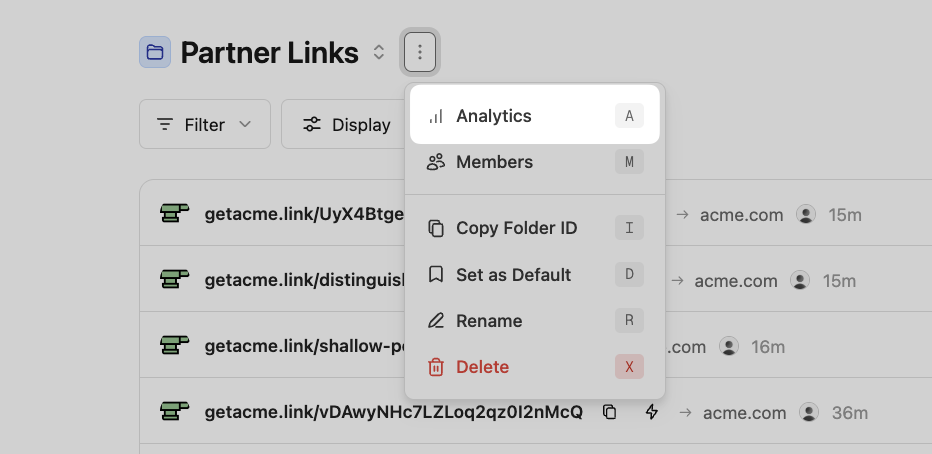
Task: Choose Delete in the folder menu
Action: click(x=535, y=367)
